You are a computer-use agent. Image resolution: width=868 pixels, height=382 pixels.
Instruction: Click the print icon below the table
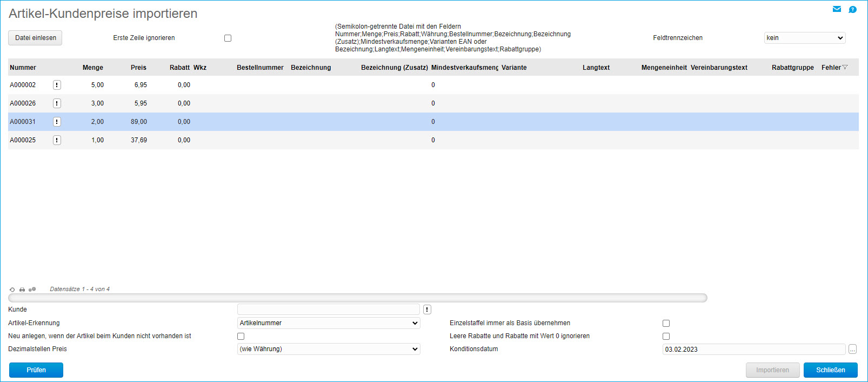click(x=22, y=289)
